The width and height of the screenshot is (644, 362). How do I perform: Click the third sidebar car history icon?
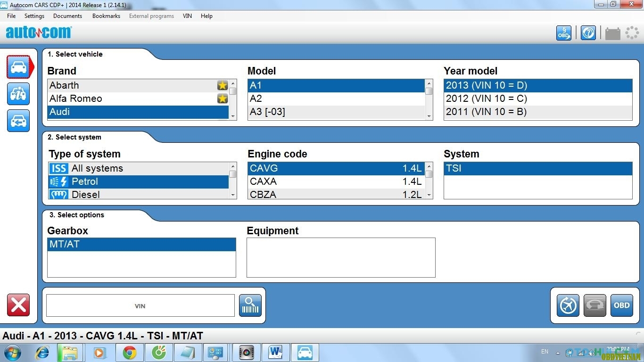point(18,121)
